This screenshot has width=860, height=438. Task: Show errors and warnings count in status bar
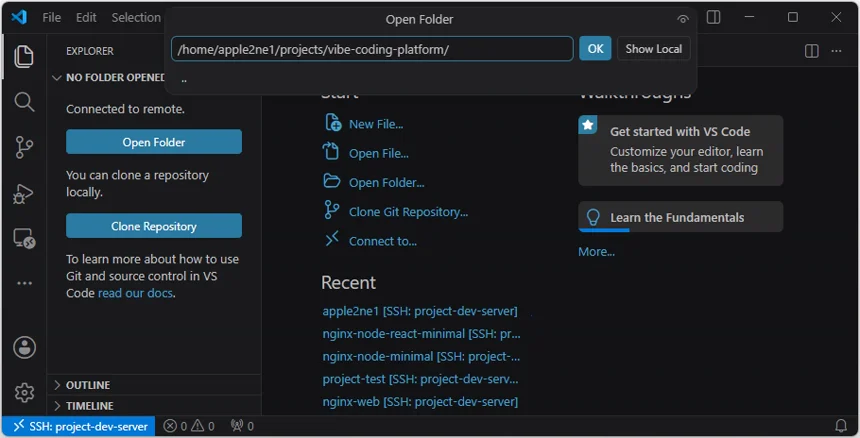(189, 426)
